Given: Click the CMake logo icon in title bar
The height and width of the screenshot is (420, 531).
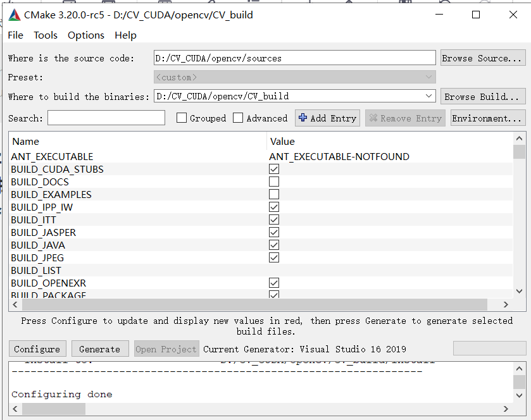Looking at the screenshot, I should [14, 15].
